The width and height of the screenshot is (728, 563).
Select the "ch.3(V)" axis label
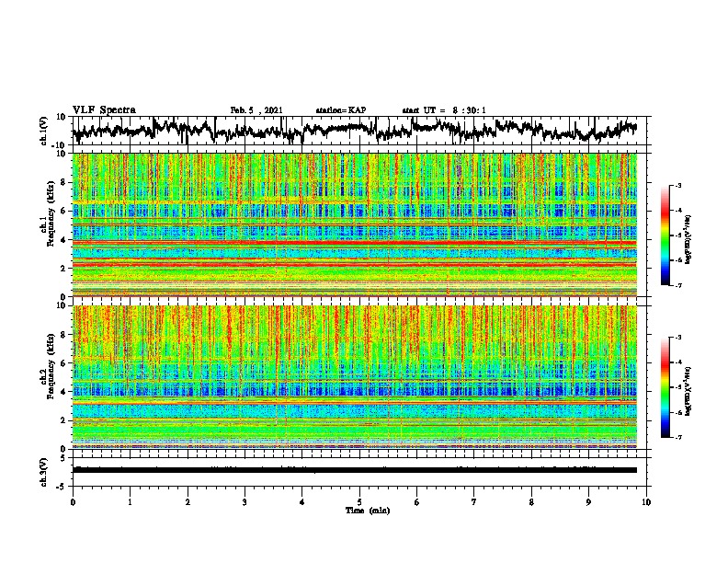coord(44,472)
